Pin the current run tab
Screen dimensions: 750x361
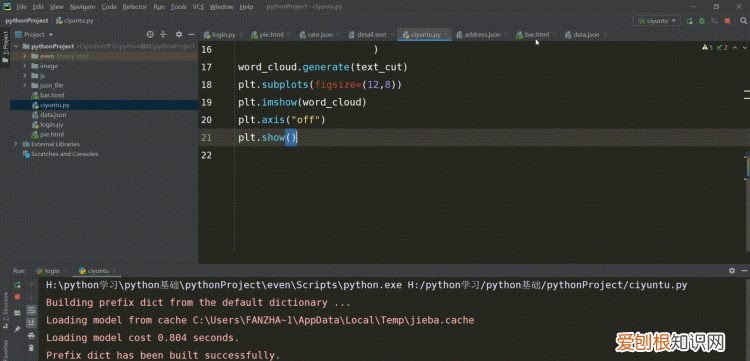click(x=17, y=329)
